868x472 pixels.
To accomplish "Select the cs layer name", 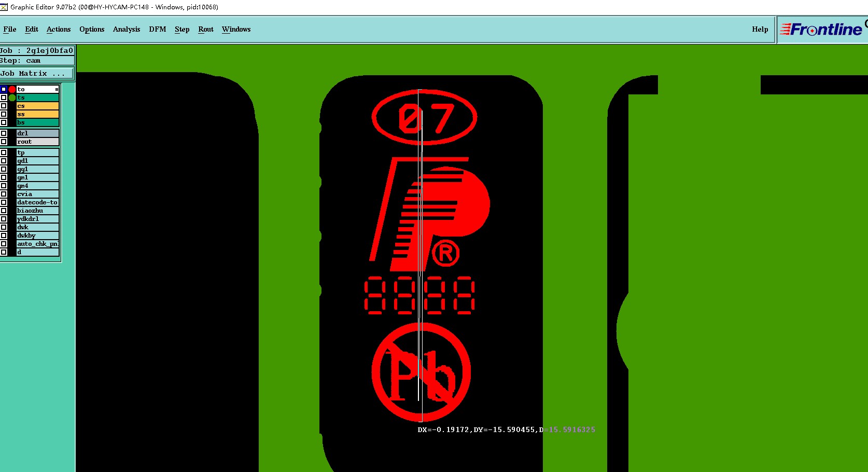I will [x=37, y=106].
